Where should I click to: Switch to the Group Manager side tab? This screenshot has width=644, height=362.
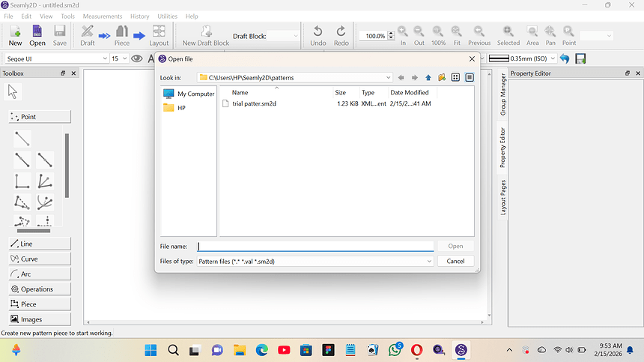coord(502,94)
